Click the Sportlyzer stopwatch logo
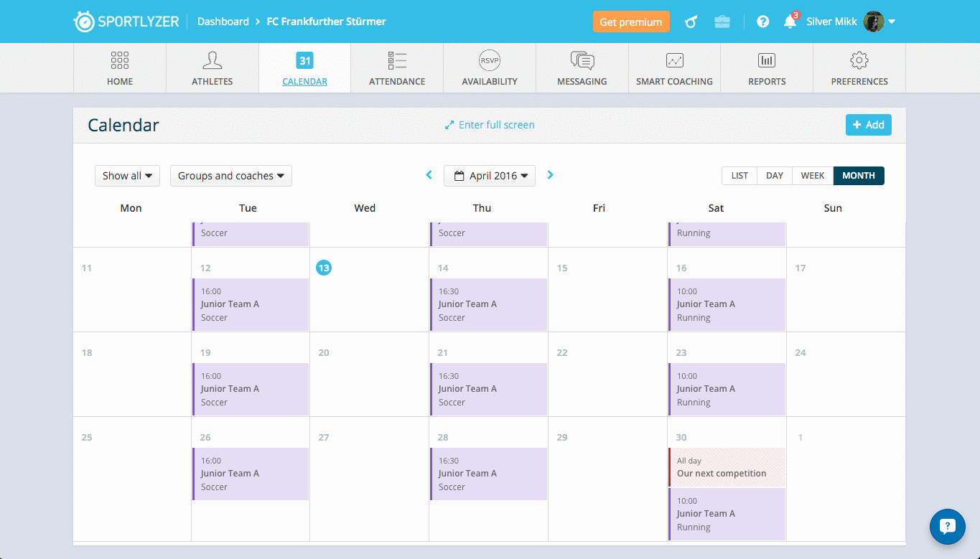The height and width of the screenshot is (559, 980). click(x=84, y=22)
